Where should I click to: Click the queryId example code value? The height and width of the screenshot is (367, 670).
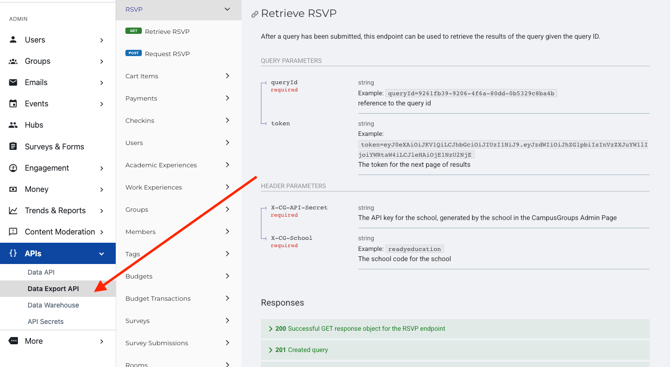tap(471, 93)
